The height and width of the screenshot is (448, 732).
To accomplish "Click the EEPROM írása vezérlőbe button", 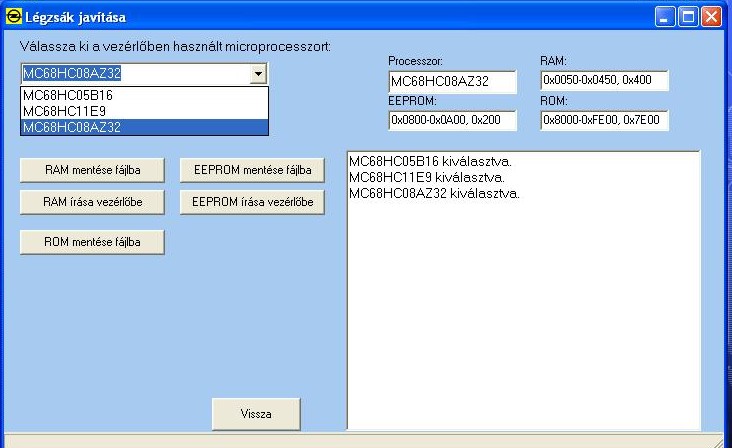I will (252, 202).
